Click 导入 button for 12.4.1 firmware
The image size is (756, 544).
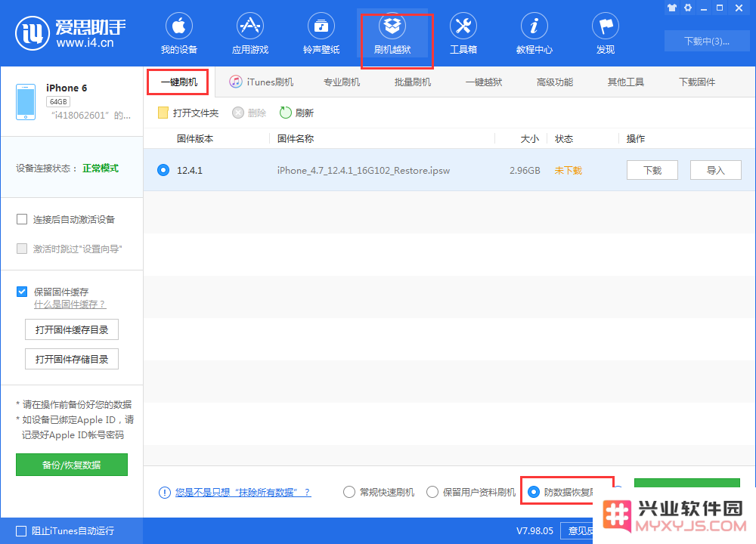pos(715,170)
